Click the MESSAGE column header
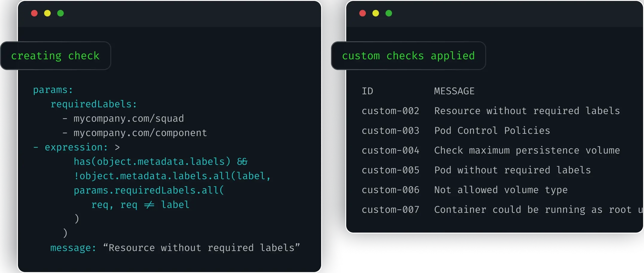The width and height of the screenshot is (644, 273). pyautogui.click(x=454, y=91)
